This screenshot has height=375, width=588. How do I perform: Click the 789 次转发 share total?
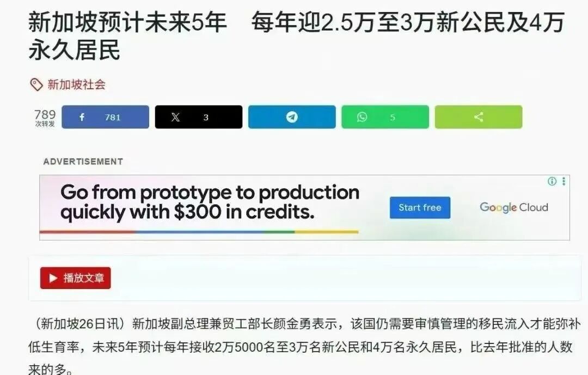[45, 118]
